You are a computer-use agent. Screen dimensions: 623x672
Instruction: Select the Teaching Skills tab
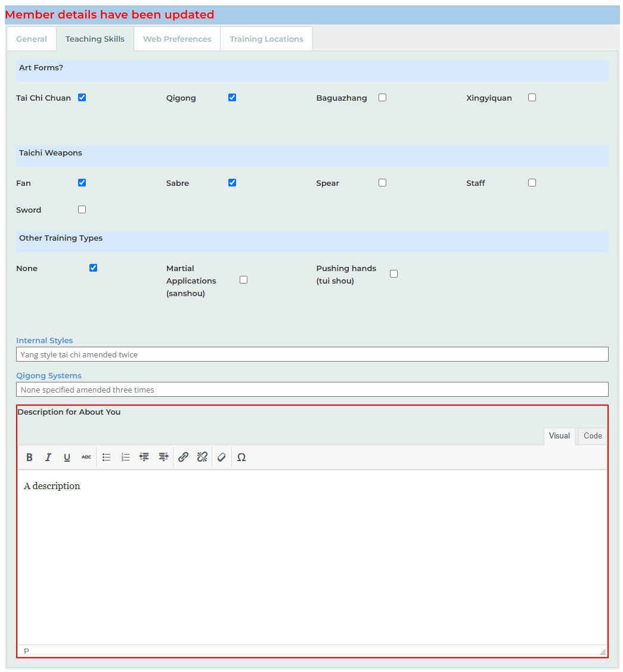tap(95, 39)
